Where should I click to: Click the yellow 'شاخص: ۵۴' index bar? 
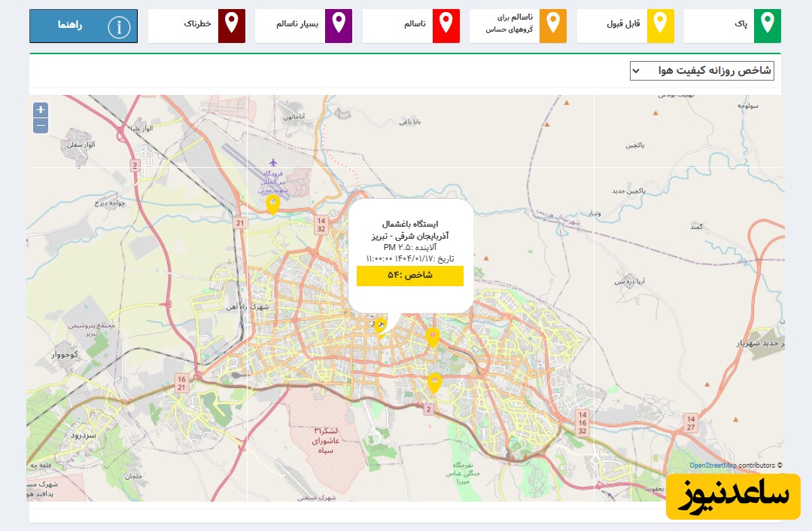[409, 276]
